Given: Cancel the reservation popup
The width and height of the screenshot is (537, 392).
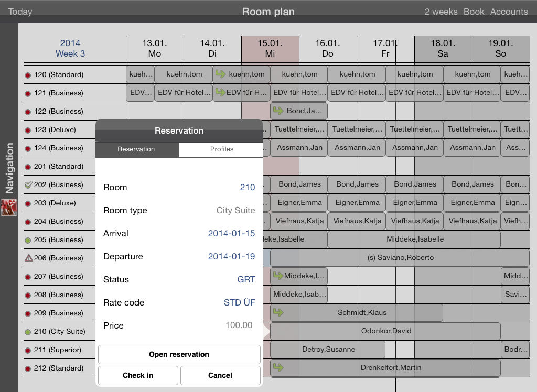Looking at the screenshot, I should 220,375.
